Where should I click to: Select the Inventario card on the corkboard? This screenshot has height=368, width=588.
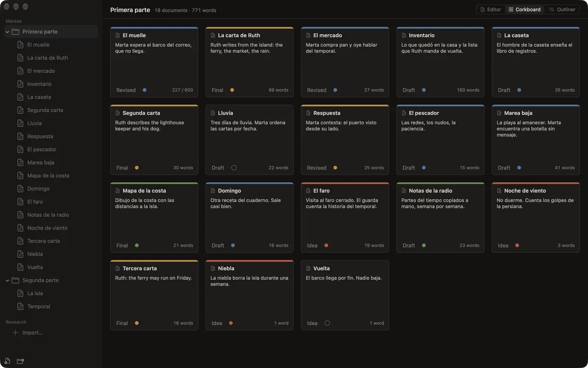pyautogui.click(x=440, y=62)
